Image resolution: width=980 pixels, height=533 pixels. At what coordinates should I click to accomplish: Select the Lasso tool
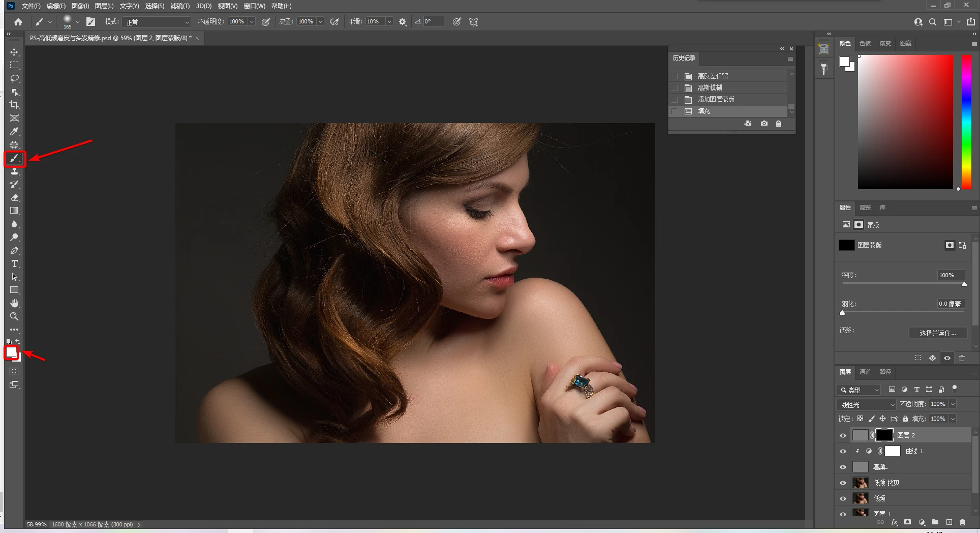(14, 78)
